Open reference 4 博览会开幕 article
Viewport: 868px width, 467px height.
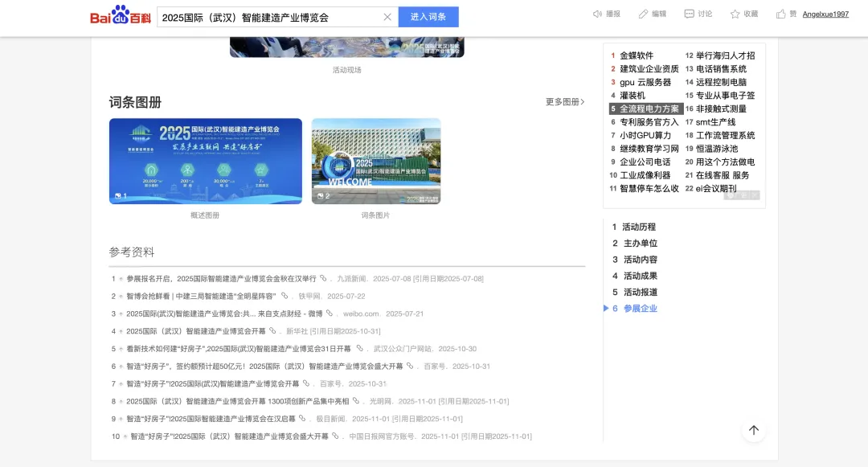pyautogui.click(x=196, y=331)
